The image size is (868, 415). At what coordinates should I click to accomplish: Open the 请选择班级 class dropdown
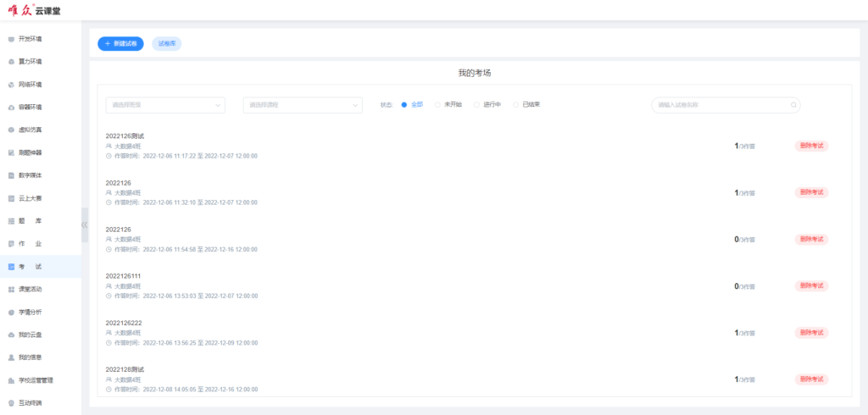165,105
